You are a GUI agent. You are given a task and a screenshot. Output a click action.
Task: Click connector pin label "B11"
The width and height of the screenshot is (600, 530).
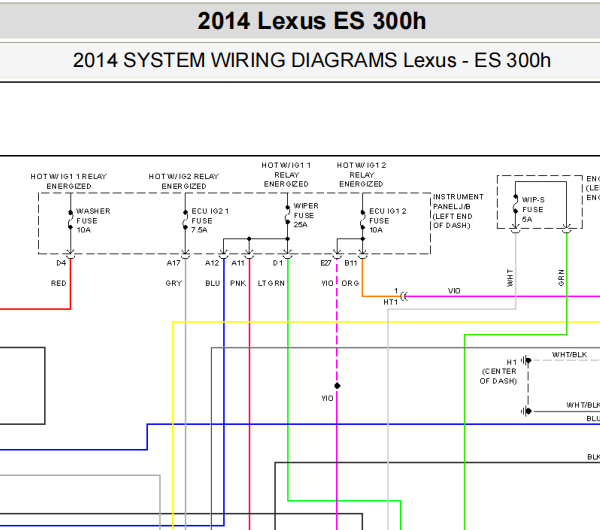(x=351, y=263)
